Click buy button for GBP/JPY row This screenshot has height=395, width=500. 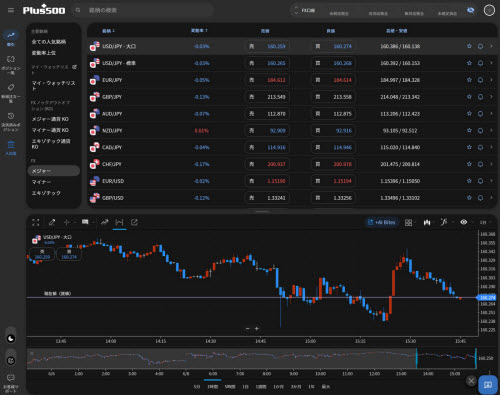[x=333, y=97]
